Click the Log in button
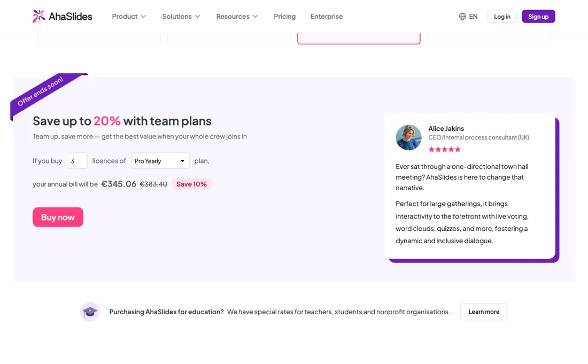Viewport: 588px width, 364px height. pyautogui.click(x=502, y=16)
